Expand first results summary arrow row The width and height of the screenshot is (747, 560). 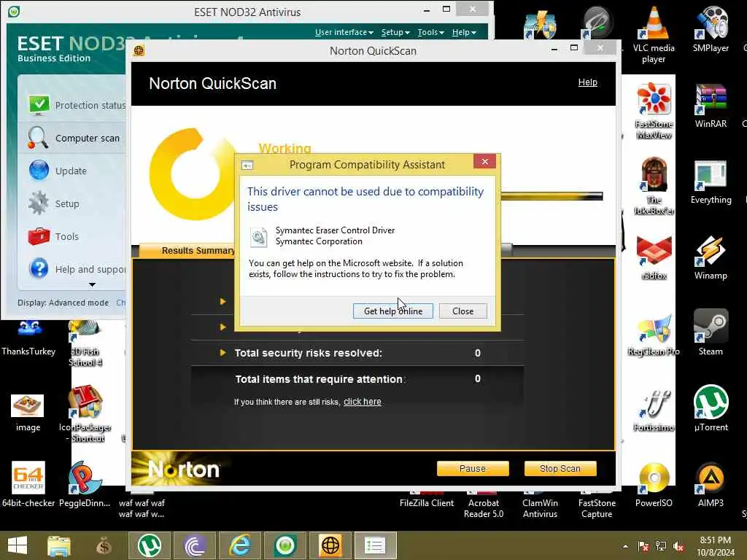[222, 301]
